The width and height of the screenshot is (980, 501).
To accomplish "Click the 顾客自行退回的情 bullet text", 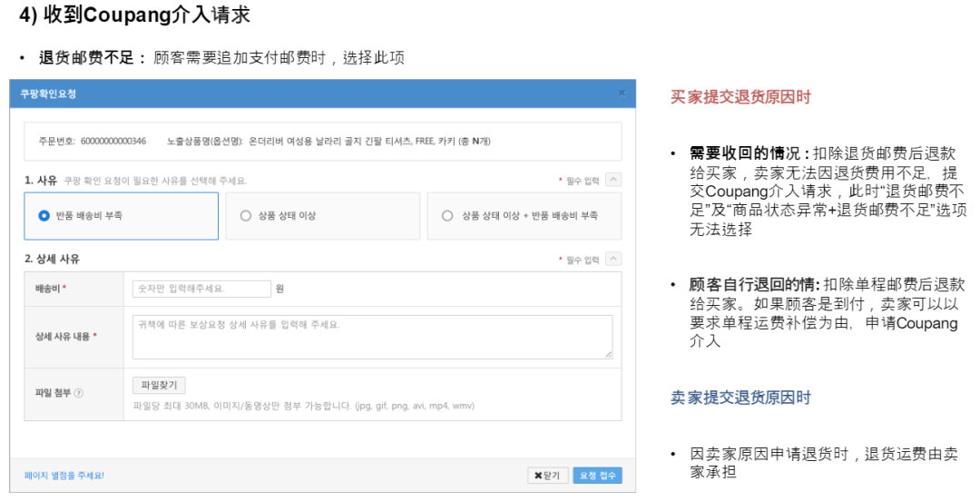I will [x=828, y=313].
